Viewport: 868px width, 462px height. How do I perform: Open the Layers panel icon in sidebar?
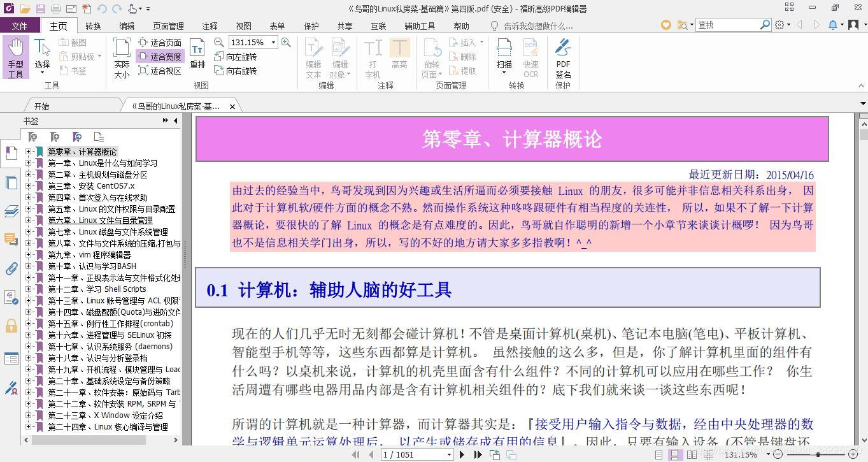(x=11, y=211)
